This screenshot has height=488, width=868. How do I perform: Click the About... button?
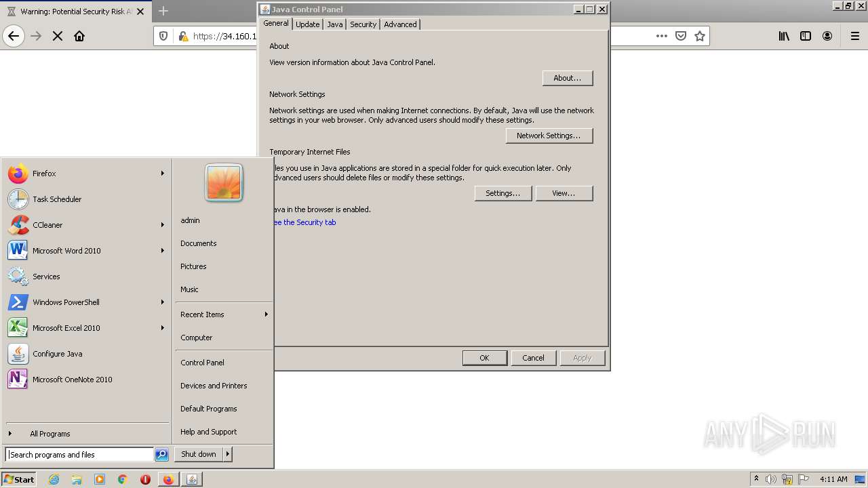point(568,78)
